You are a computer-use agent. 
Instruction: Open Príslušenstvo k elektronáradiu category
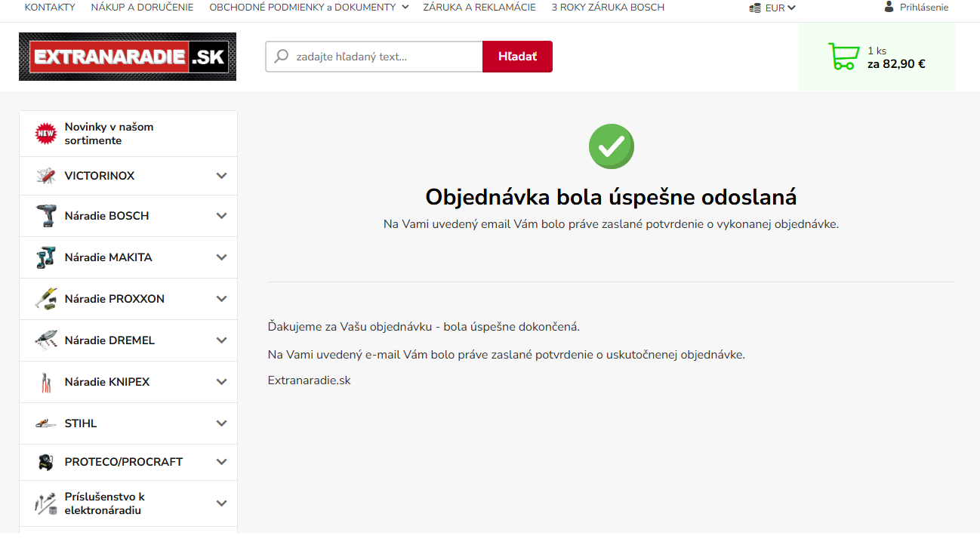(105, 503)
